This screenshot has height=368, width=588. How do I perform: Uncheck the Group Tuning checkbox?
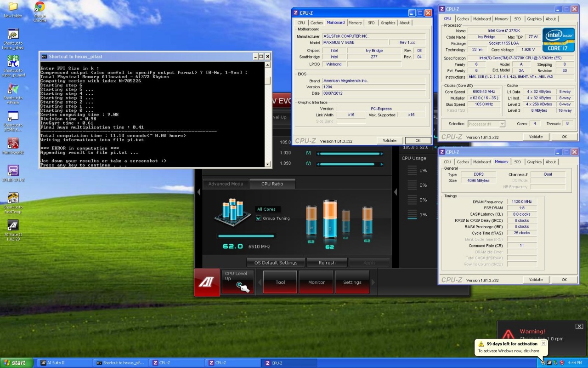click(x=259, y=218)
